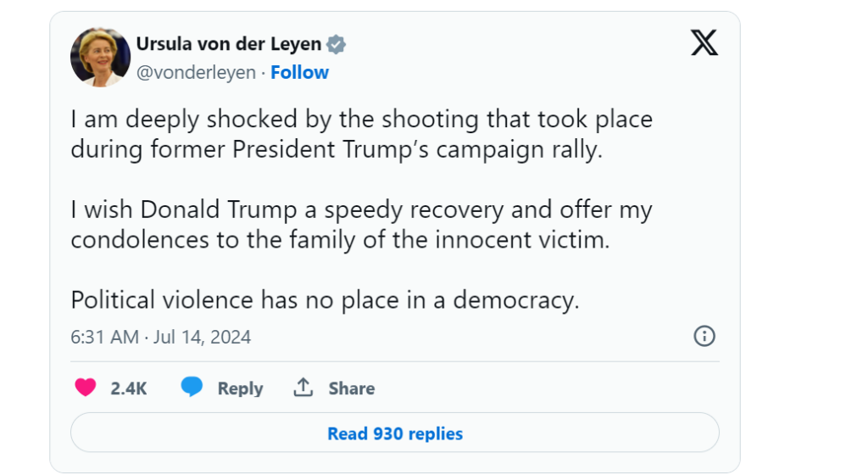Click the 2.4K likes count
This screenshot has width=868, height=475.
[129, 388]
